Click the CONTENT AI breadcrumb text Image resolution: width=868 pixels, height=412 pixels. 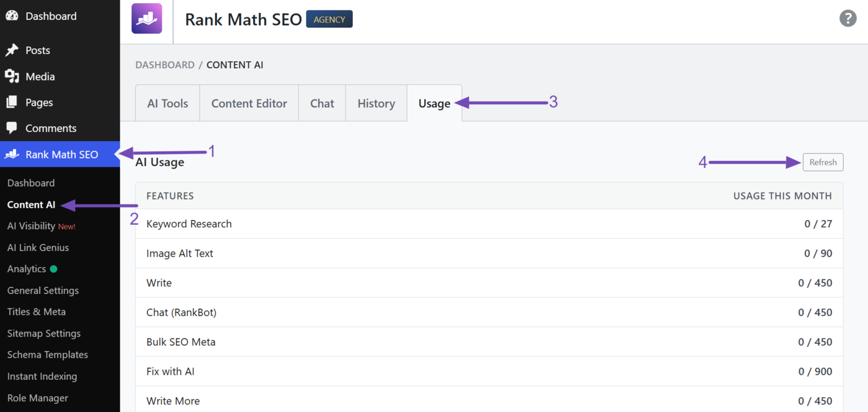pos(235,65)
